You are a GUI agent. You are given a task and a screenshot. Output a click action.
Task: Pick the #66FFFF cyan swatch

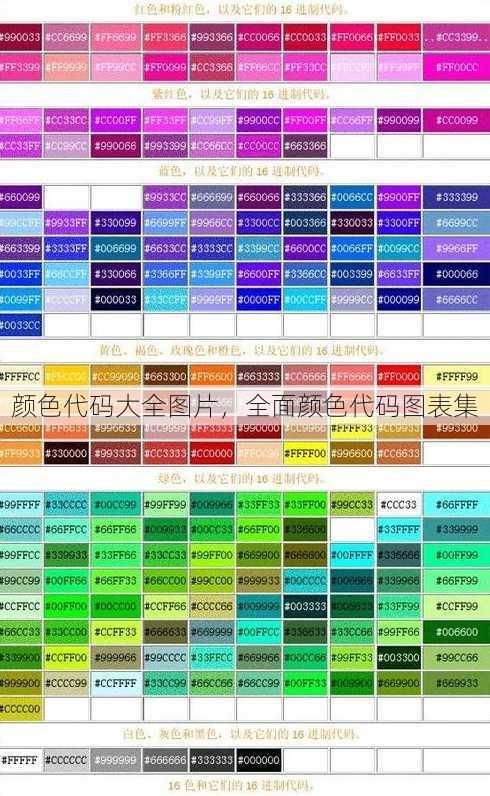point(456,505)
